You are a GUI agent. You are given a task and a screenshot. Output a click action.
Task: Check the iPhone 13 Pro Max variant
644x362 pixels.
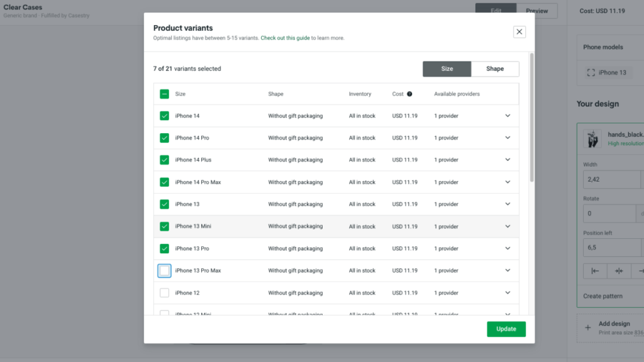(165, 270)
